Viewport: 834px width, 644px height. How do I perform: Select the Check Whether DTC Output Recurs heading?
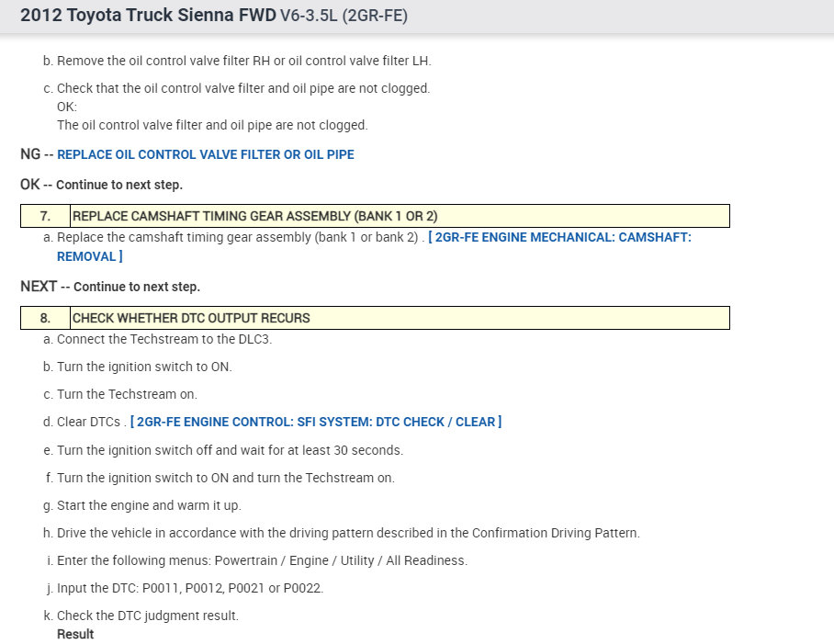[x=191, y=318]
